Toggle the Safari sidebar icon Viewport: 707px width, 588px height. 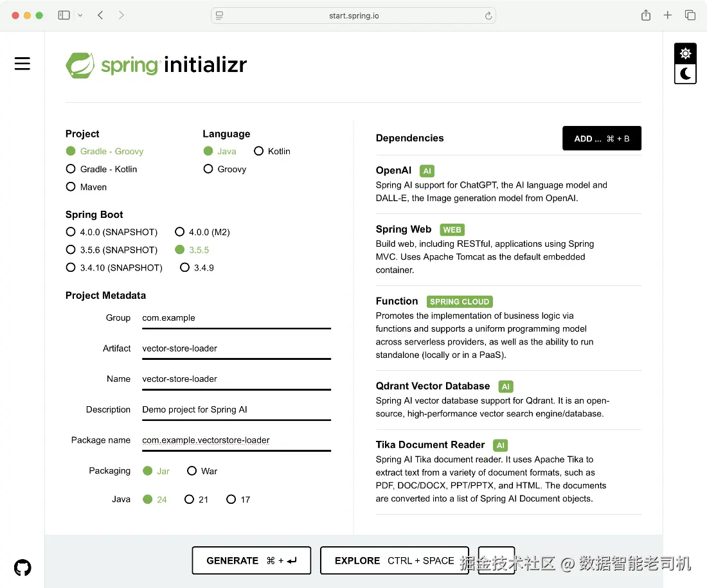pyautogui.click(x=64, y=15)
